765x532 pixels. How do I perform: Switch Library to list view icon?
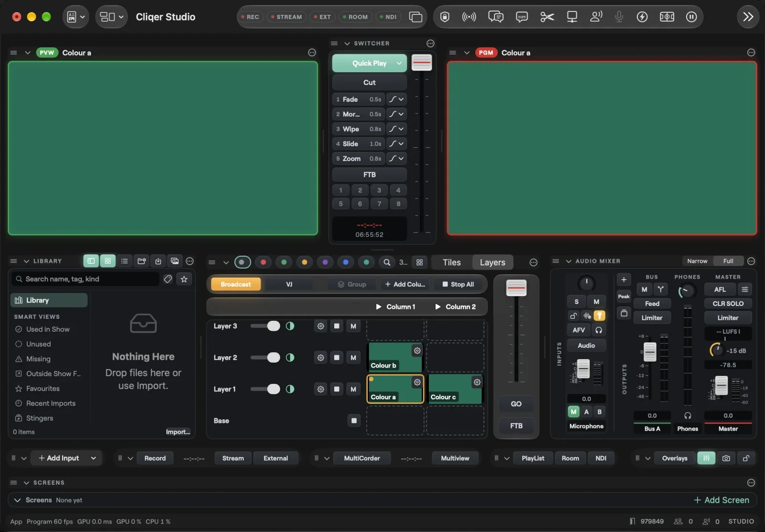124,261
